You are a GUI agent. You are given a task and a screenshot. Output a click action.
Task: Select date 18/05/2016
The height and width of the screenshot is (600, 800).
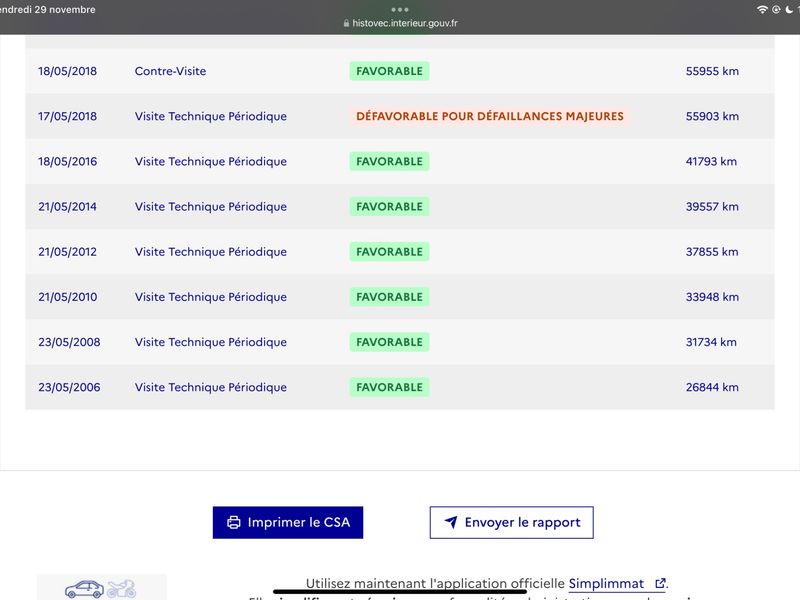pos(67,161)
